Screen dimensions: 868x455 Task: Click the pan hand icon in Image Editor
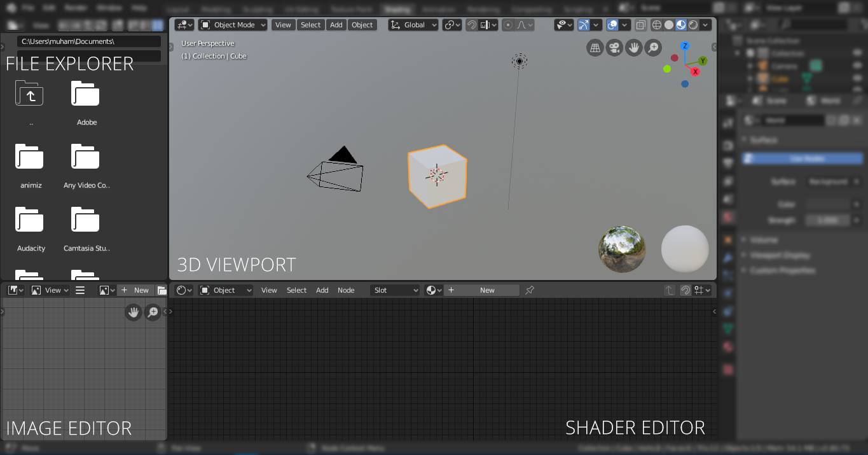(x=133, y=312)
